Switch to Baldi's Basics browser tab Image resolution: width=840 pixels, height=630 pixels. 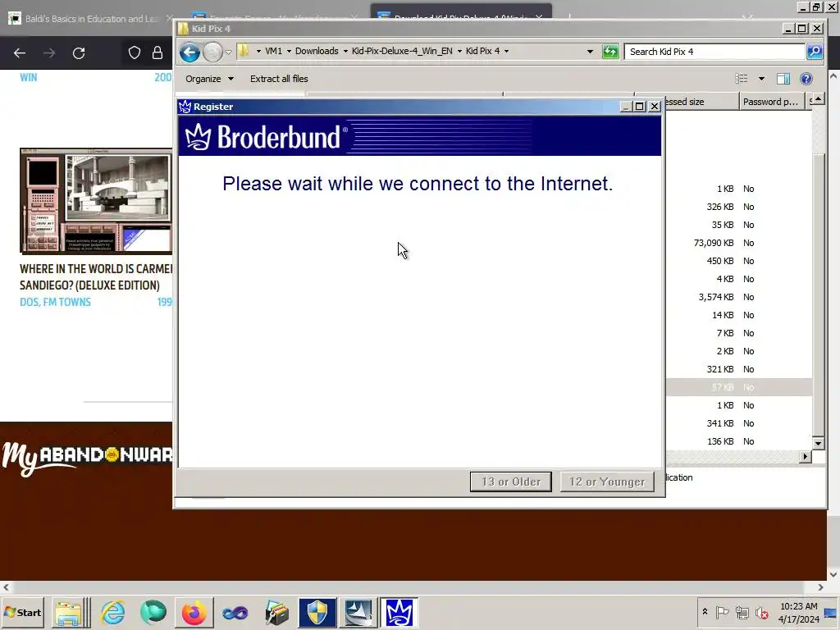90,19
